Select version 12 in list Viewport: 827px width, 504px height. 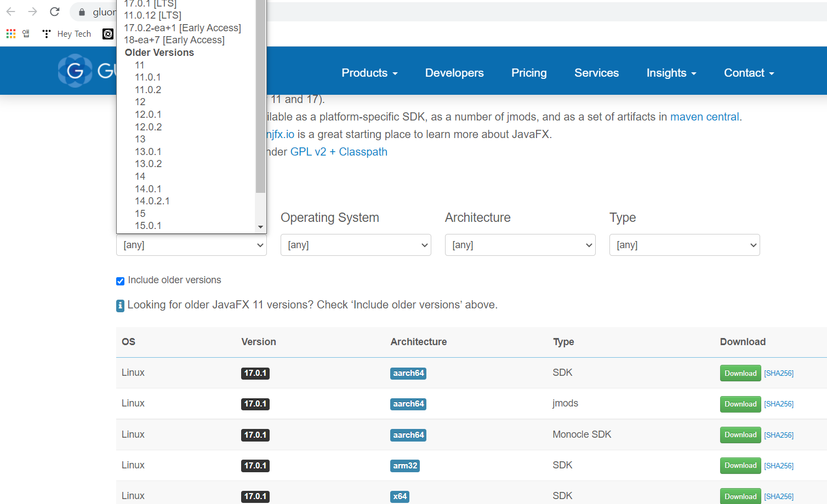pyautogui.click(x=186, y=102)
